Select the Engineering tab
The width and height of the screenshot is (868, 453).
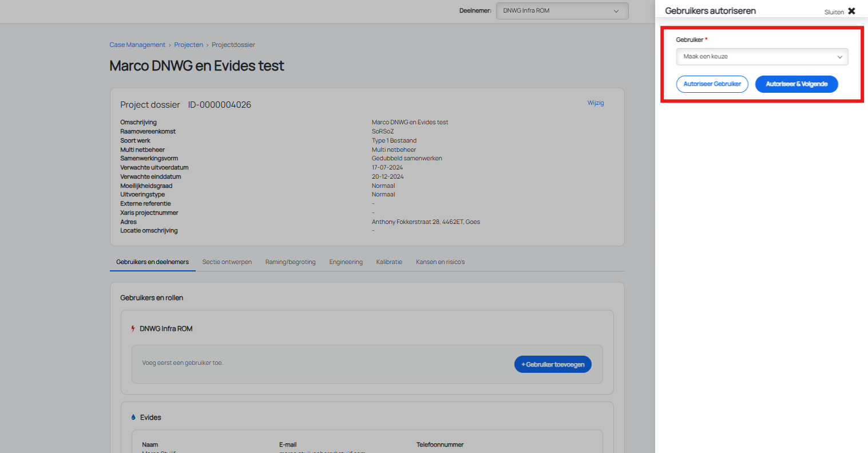pos(346,262)
